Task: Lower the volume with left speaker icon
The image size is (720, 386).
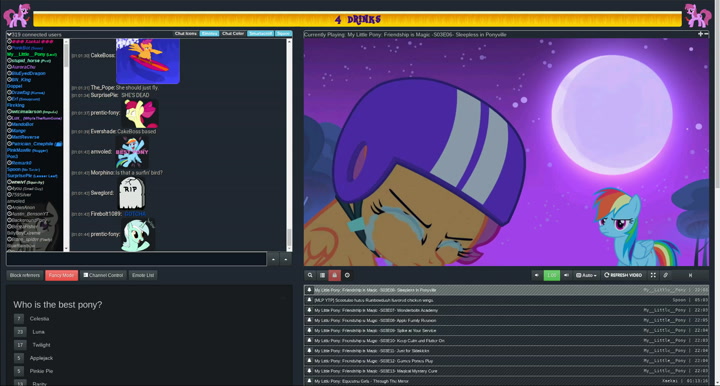Action: [x=536, y=275]
